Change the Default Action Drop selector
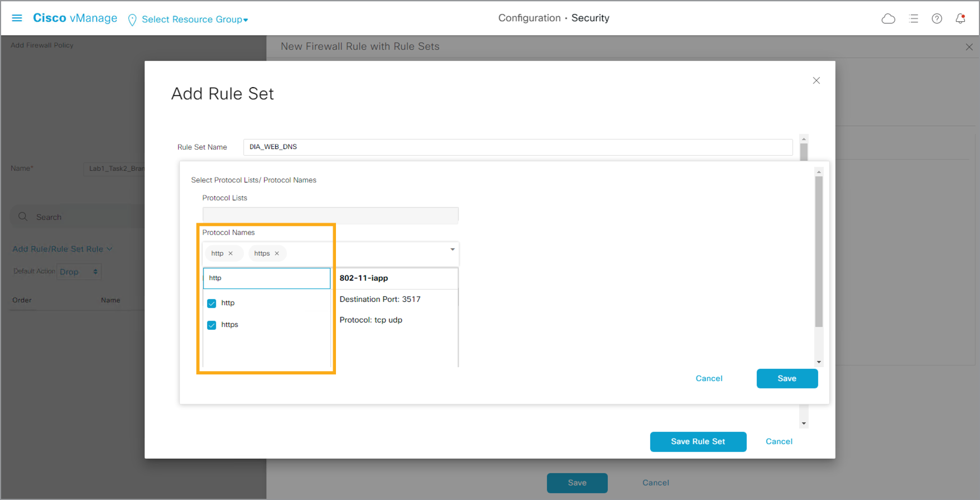 79,272
